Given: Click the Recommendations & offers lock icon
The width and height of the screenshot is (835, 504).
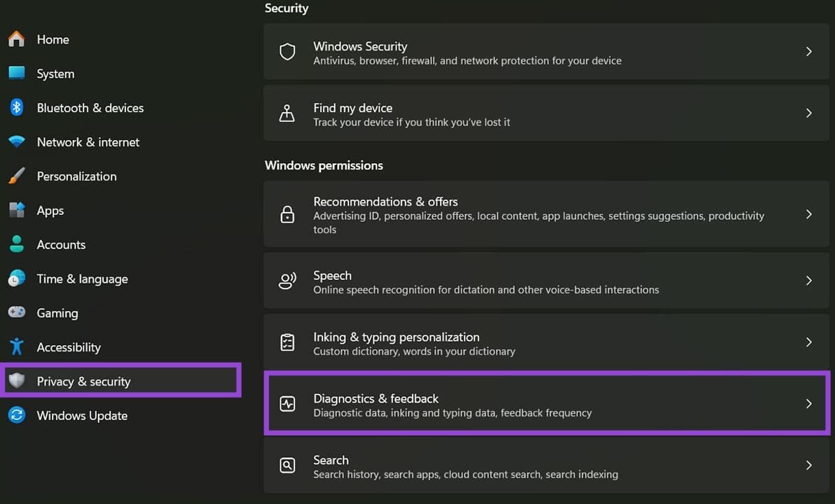Looking at the screenshot, I should [287, 215].
